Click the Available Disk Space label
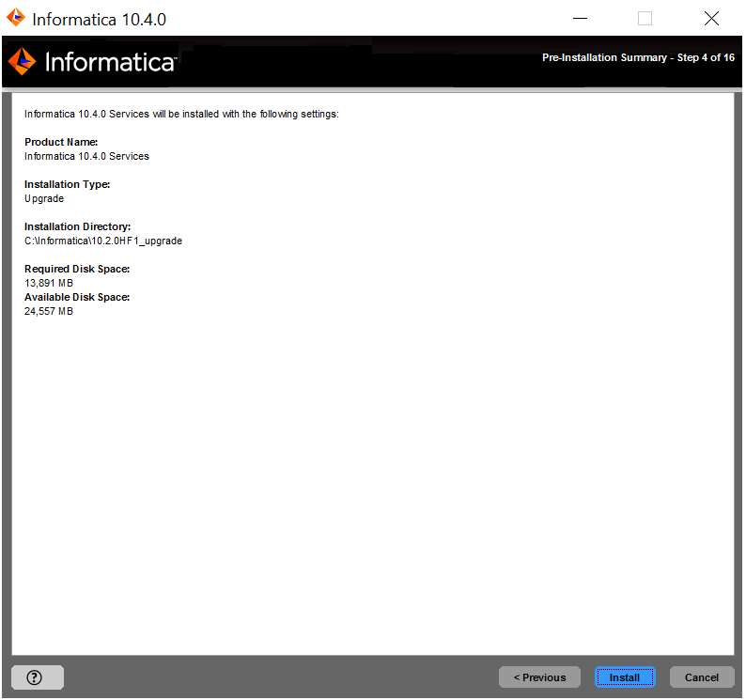The image size is (746, 700). tap(77, 297)
